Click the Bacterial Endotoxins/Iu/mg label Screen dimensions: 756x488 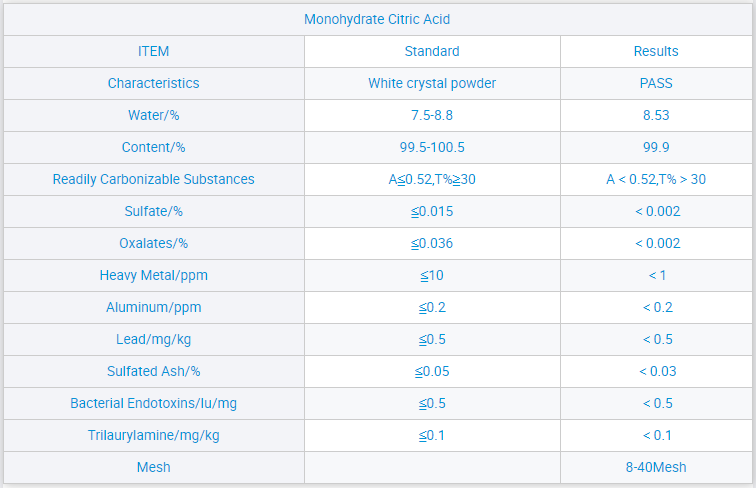coord(153,403)
